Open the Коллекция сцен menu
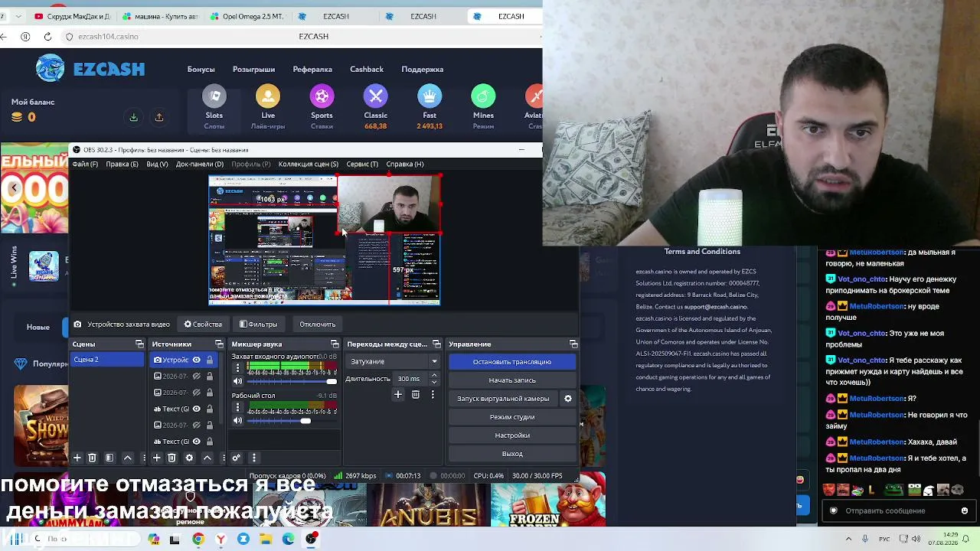 (x=309, y=164)
